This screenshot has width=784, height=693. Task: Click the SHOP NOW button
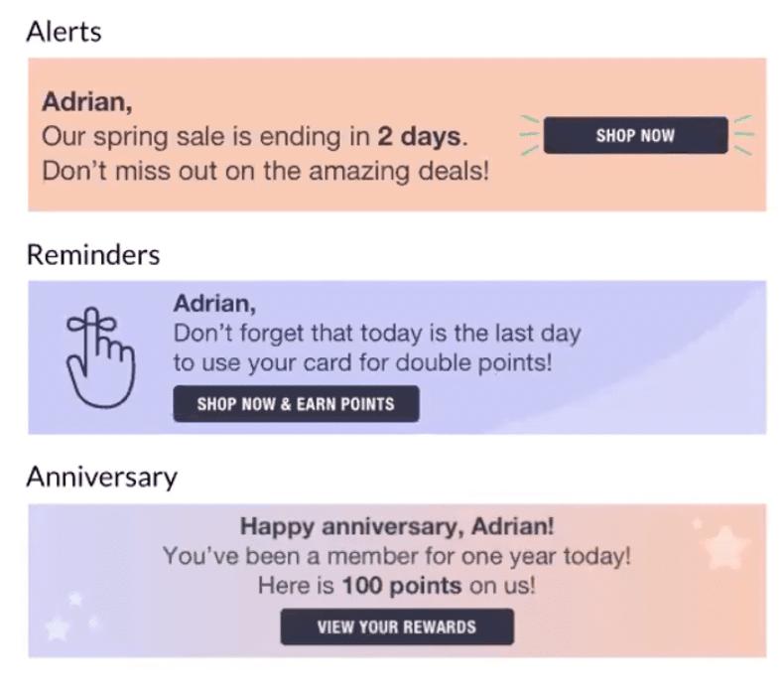(635, 135)
